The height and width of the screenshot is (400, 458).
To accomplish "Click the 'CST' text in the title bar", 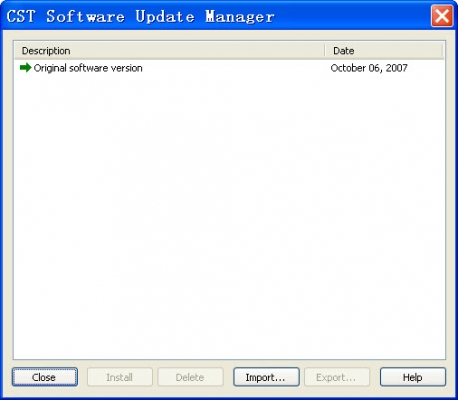I will coord(21,16).
